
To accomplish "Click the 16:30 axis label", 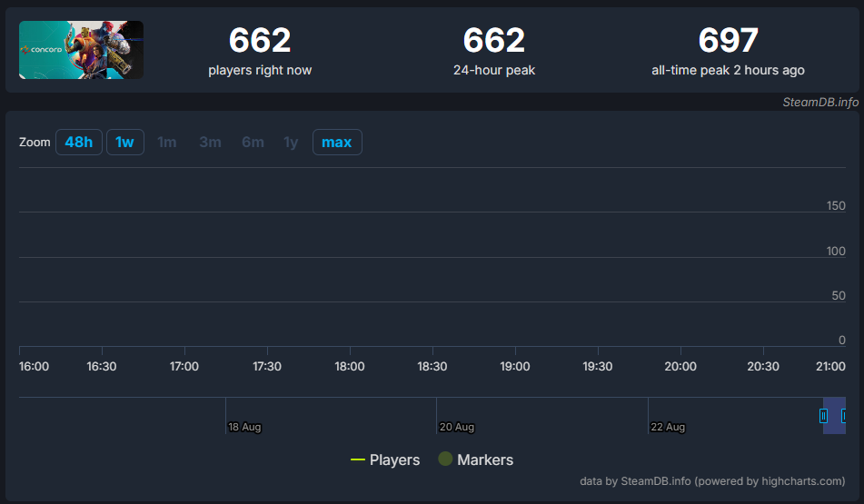I will 102,366.
